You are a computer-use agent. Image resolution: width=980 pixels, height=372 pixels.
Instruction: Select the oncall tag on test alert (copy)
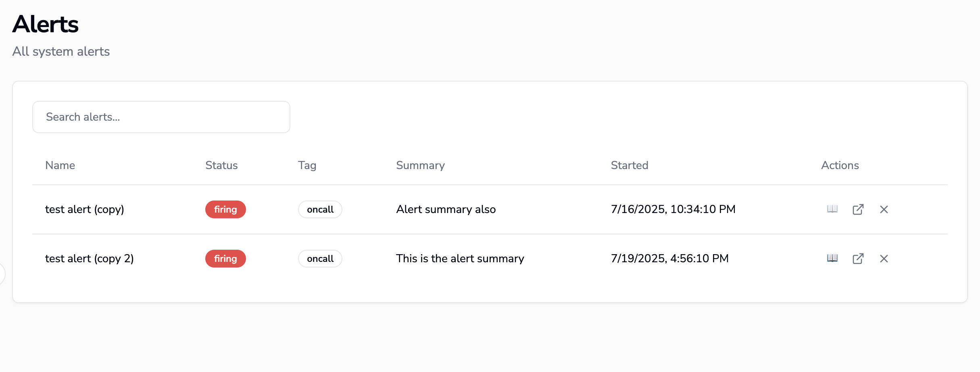[320, 209]
